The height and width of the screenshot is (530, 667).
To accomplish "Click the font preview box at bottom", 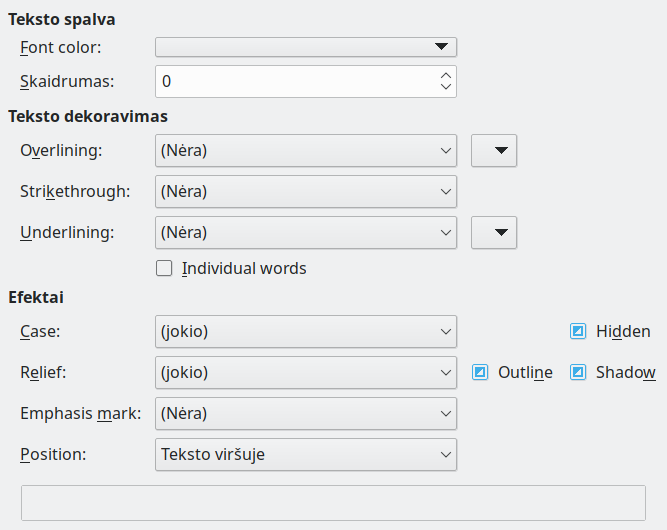I will 333,503.
